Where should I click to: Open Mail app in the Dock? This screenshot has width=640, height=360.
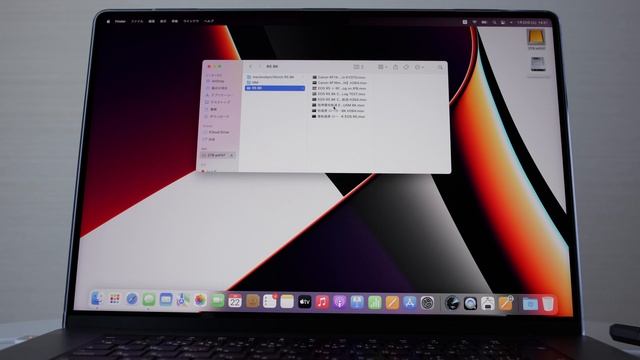166,300
